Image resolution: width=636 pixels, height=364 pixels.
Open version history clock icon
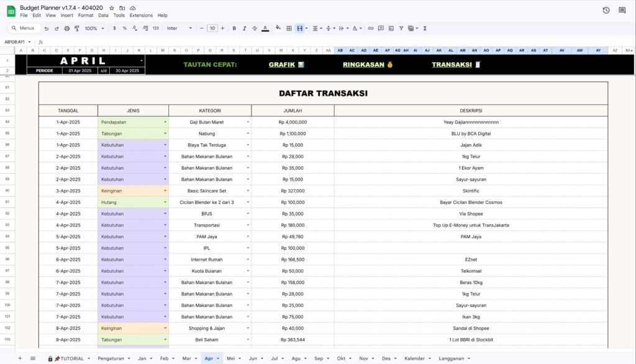point(606,11)
